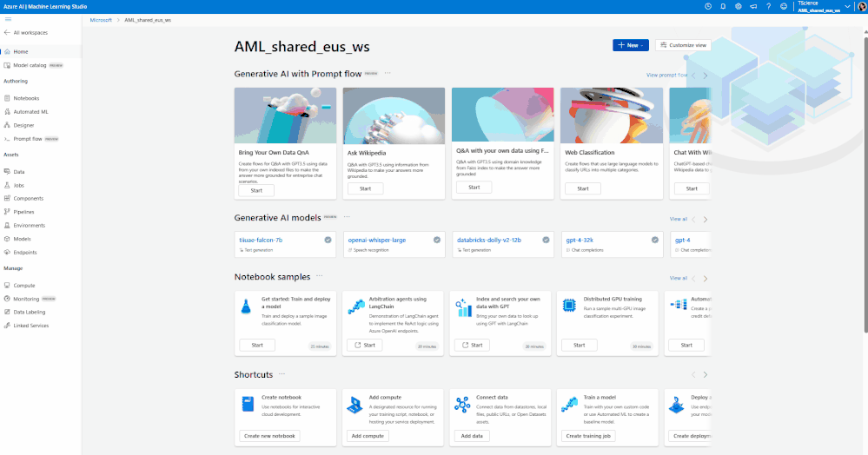Click Bring Your Own Data QnA thumbnail
The width and height of the screenshot is (868, 455).
click(285, 115)
